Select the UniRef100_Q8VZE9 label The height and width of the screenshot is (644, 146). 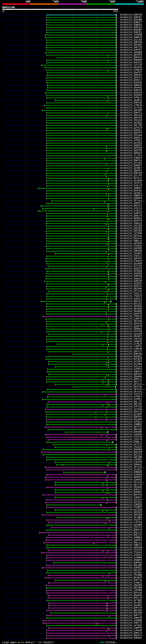pos(131,67)
